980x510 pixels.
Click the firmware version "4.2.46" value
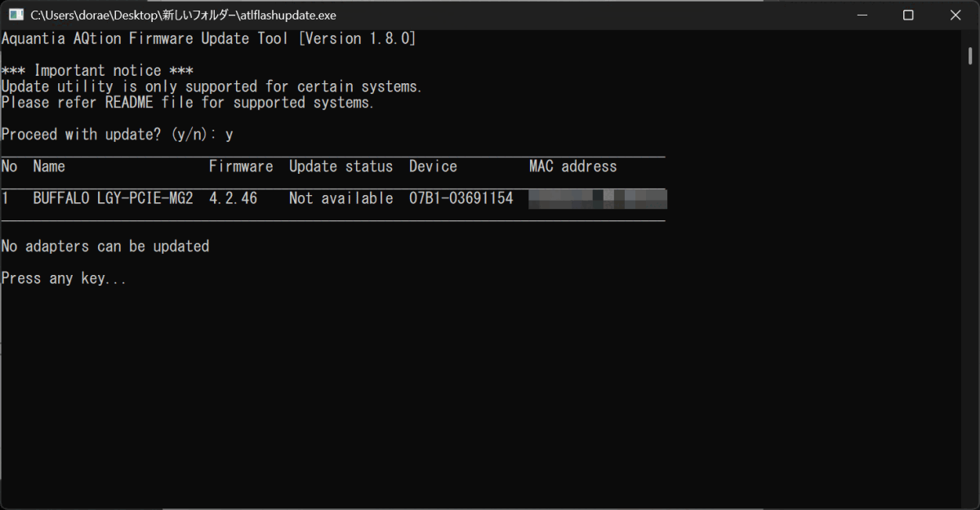click(x=233, y=198)
